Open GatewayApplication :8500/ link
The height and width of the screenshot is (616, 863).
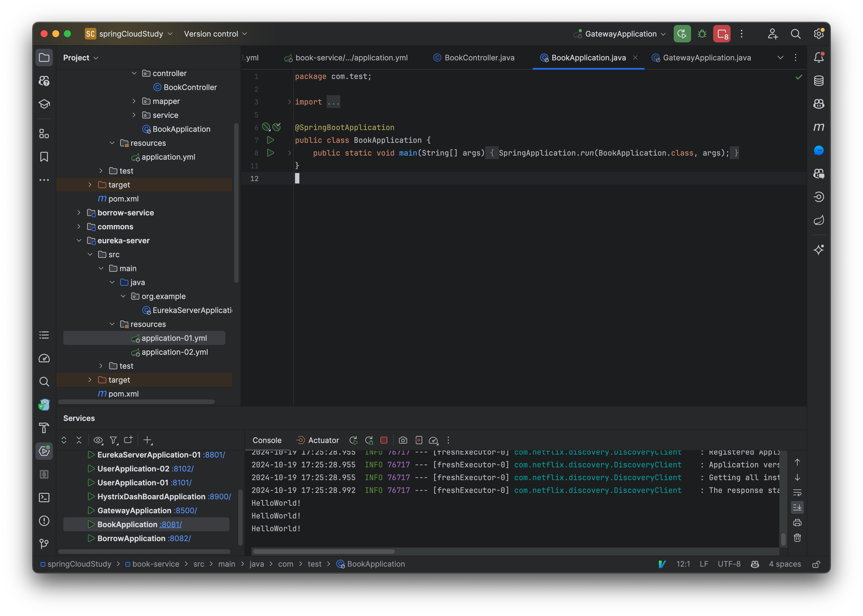click(186, 510)
